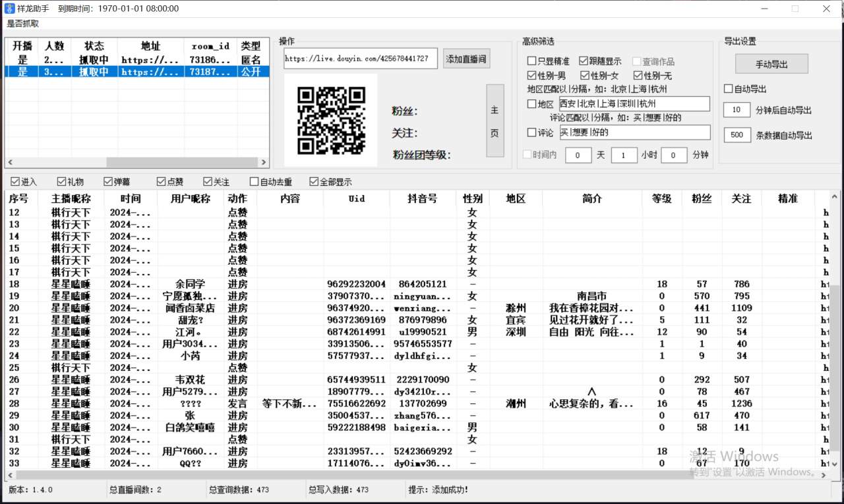Click the 深圳 region cell
The width and height of the screenshot is (844, 504).
point(516,331)
